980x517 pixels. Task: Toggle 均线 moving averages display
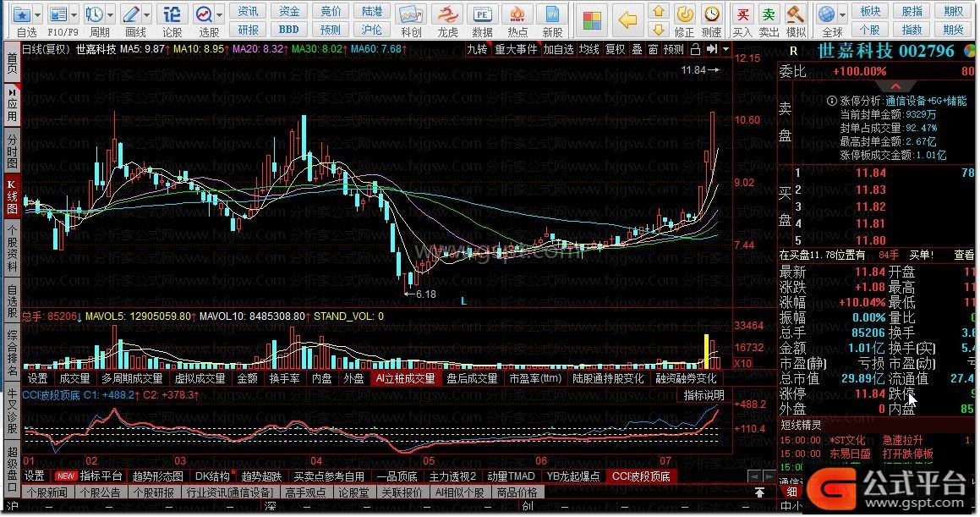coord(589,49)
